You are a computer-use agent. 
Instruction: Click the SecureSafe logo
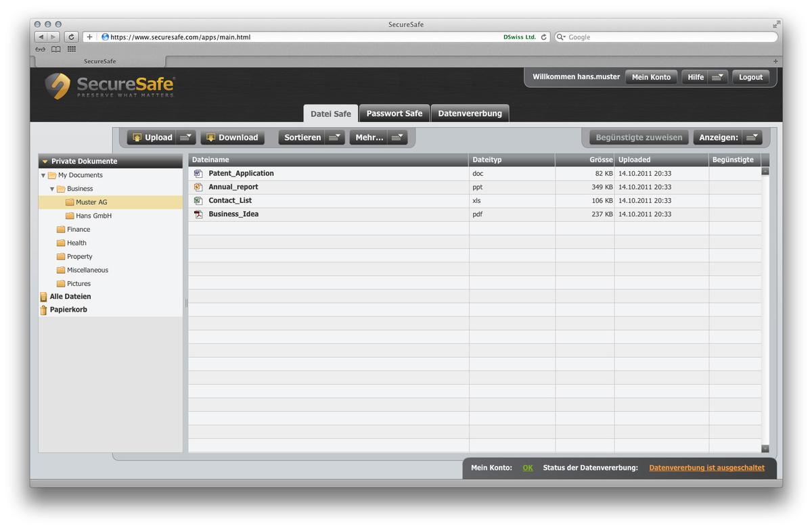(110, 86)
